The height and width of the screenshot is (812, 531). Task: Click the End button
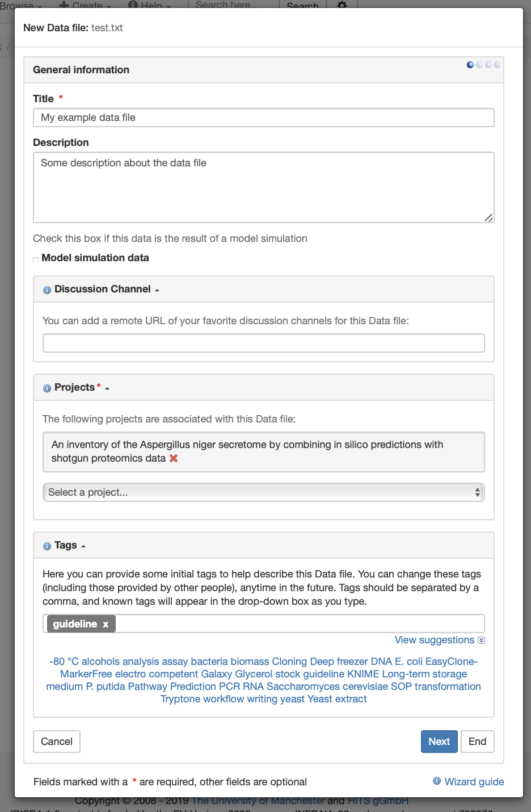pos(477,742)
